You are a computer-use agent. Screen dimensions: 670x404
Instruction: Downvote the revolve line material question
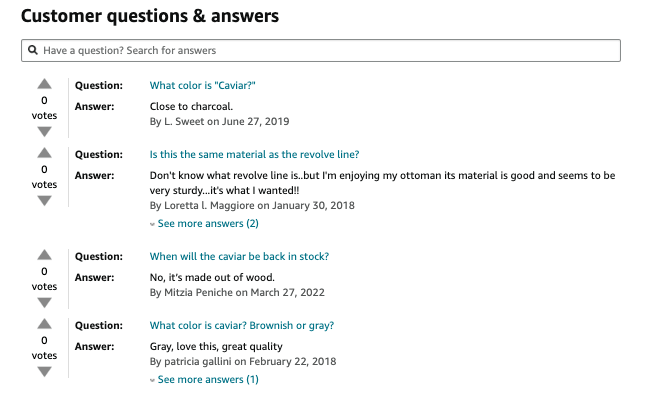click(x=44, y=201)
